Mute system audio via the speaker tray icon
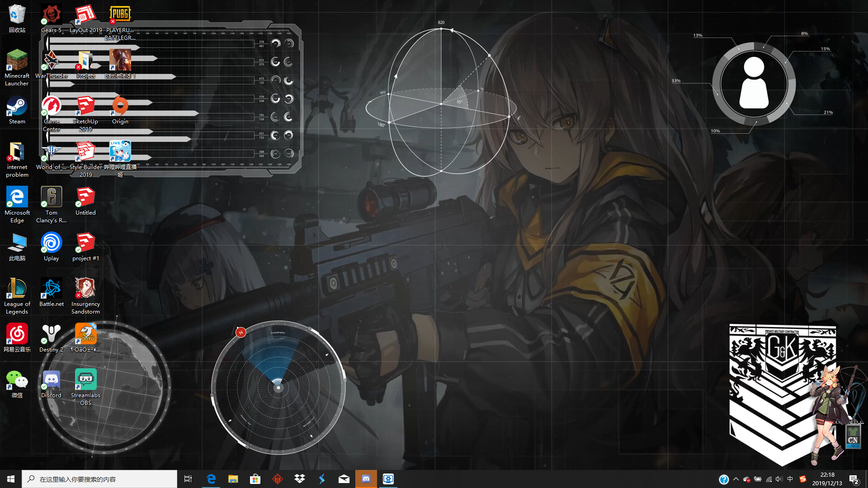The width and height of the screenshot is (868, 488). (778, 479)
